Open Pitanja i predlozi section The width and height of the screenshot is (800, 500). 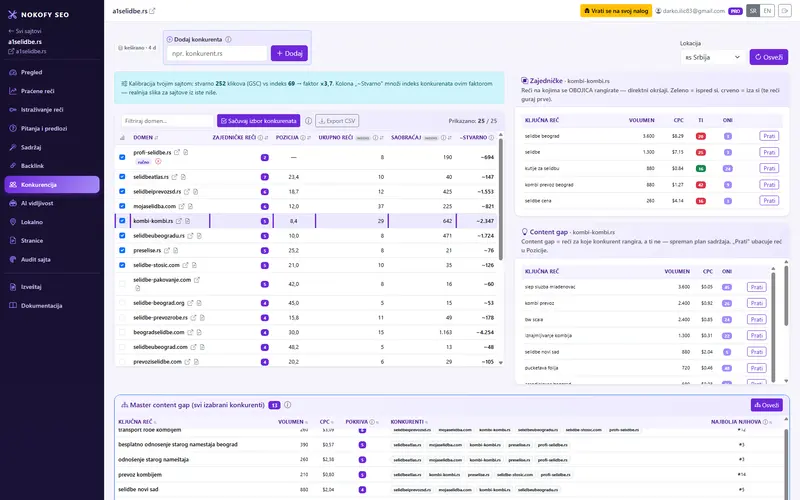52,129
